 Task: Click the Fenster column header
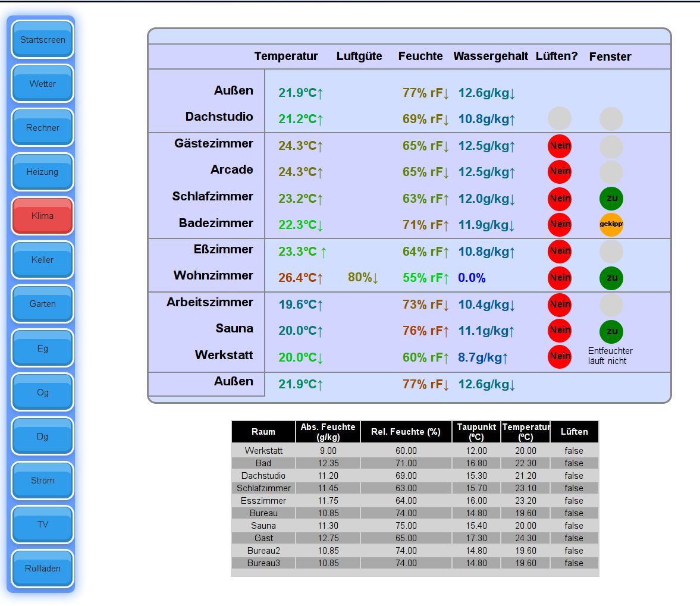click(610, 56)
